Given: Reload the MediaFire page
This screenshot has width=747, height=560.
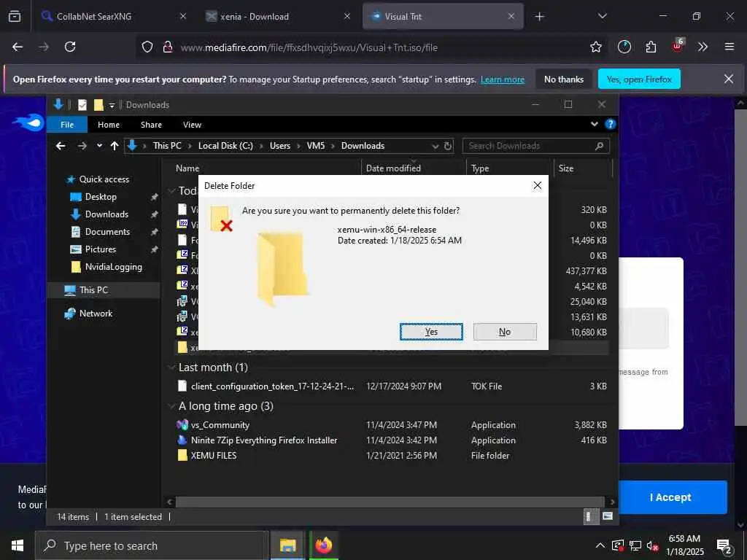Looking at the screenshot, I should pos(70,47).
